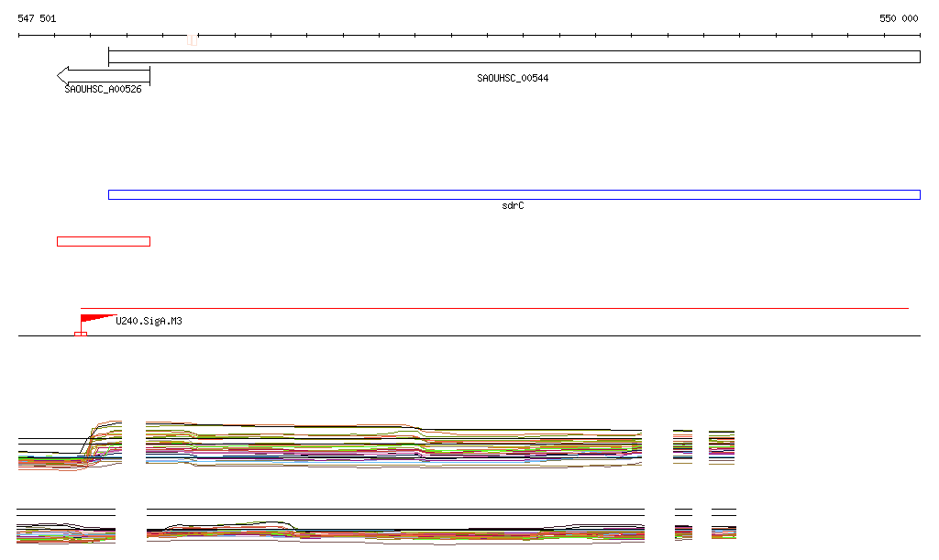Select the blue sdrC annotation bar

(x=514, y=194)
